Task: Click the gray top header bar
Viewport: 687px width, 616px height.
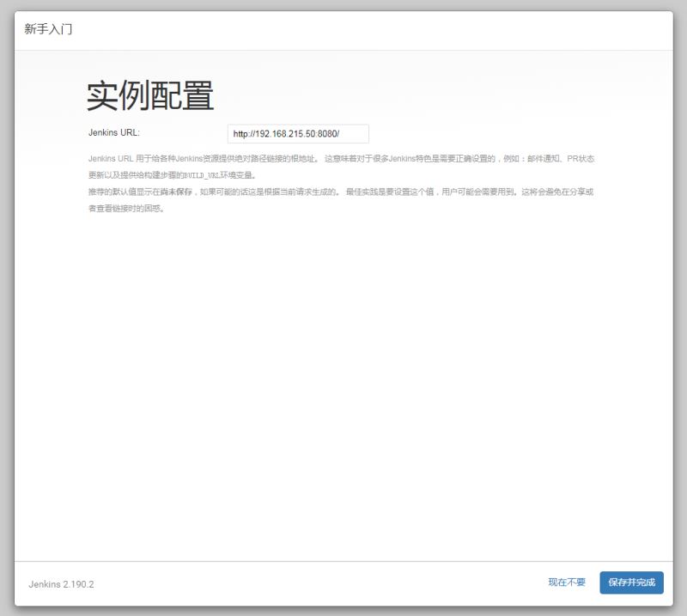Action: pos(343,28)
